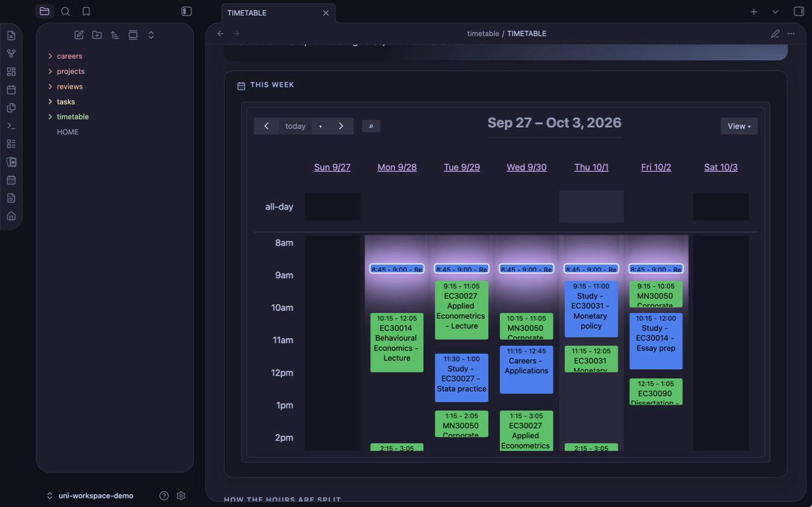Navigate forward in note history
812x507 pixels.
point(236,34)
